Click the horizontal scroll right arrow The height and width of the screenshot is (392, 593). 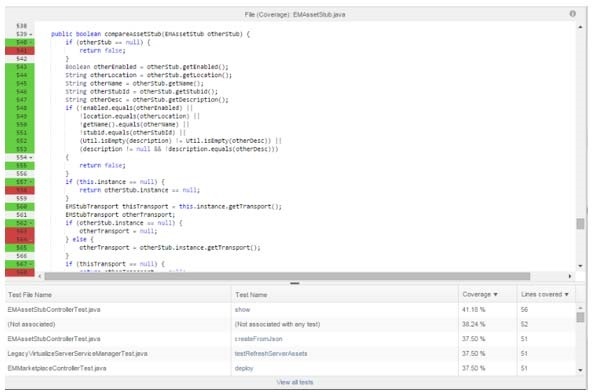click(570, 276)
